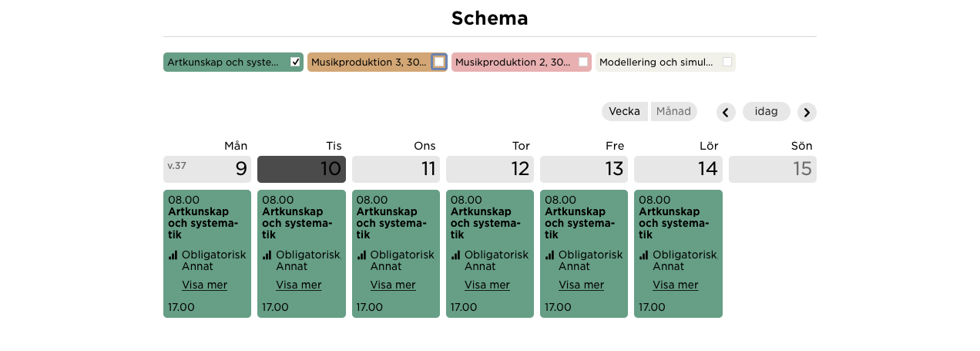Click the bar-chart icon in Wednesday's event
The width and height of the screenshot is (980, 351).
pyautogui.click(x=361, y=255)
